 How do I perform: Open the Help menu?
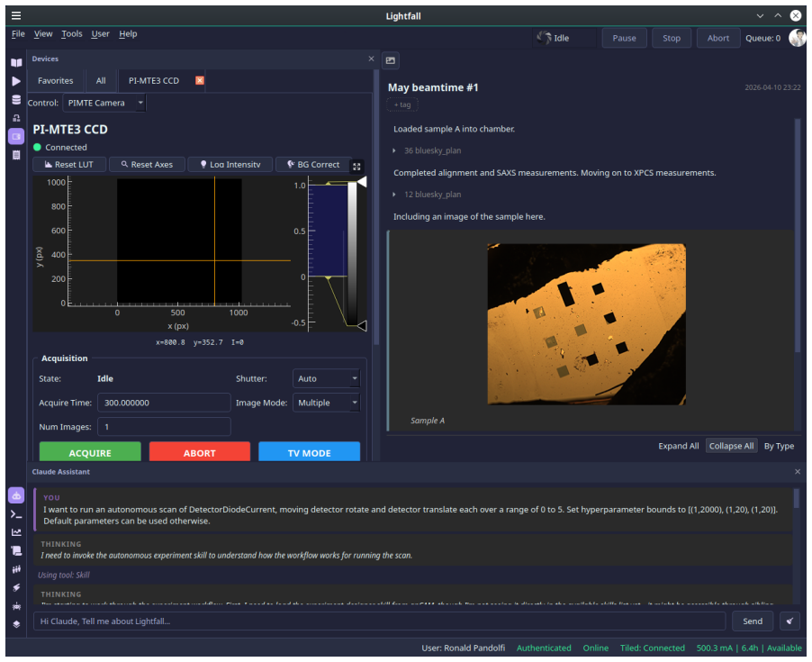(x=128, y=33)
